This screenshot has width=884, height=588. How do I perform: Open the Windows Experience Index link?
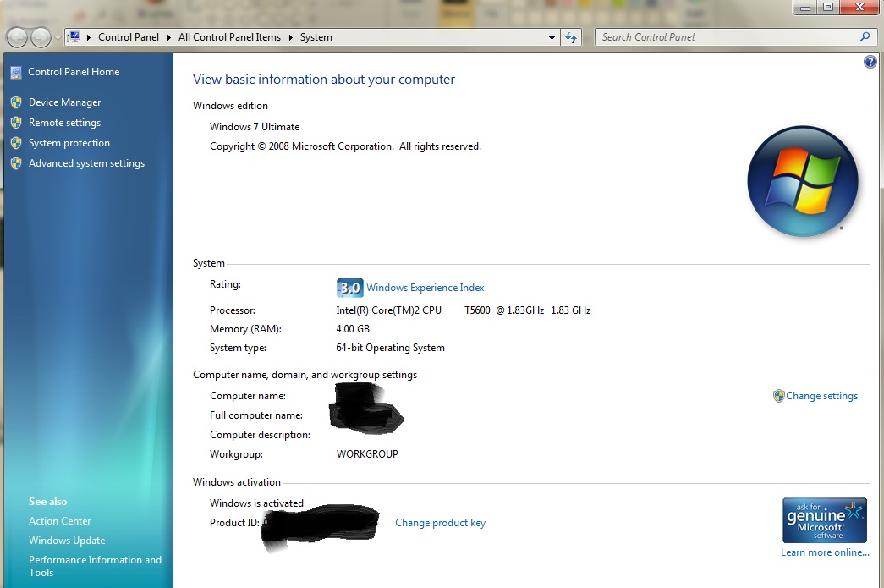click(x=426, y=288)
